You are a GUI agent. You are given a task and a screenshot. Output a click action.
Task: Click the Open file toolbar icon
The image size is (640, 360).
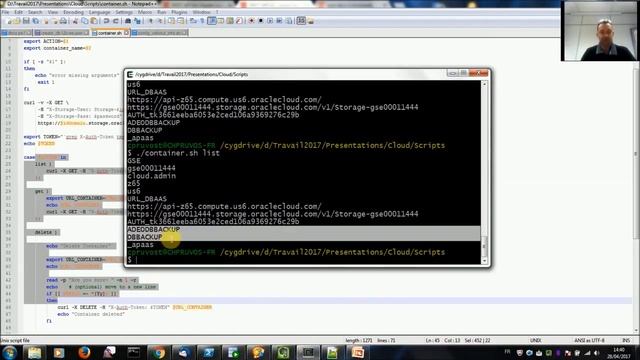(x=17, y=21)
